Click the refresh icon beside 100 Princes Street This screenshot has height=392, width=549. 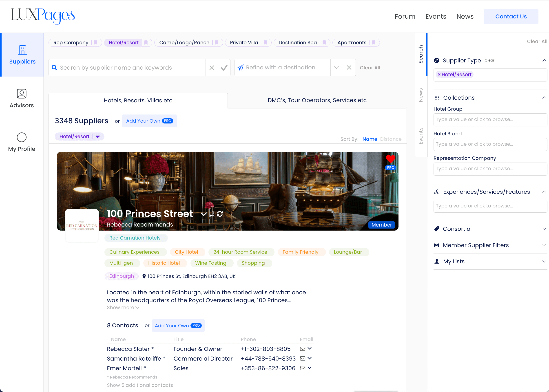[x=220, y=214]
